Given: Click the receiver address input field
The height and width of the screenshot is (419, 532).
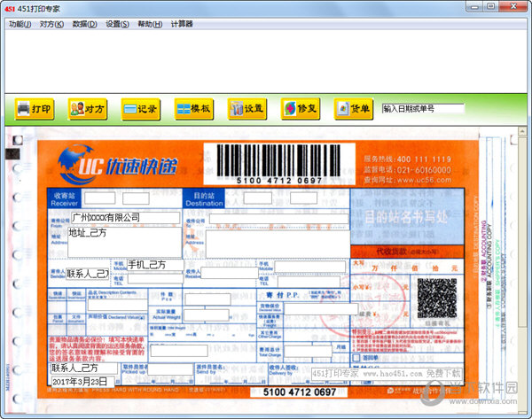Looking at the screenshot, I should tap(278, 244).
